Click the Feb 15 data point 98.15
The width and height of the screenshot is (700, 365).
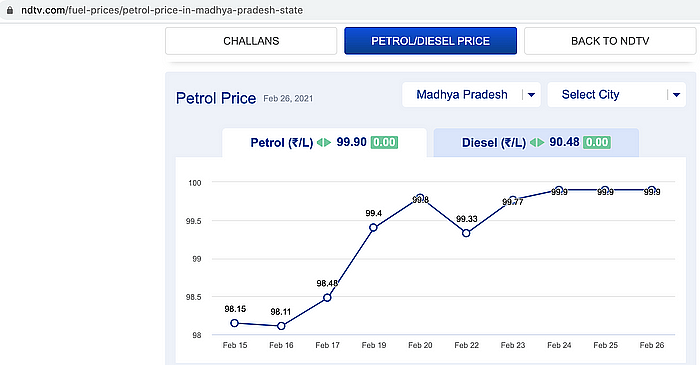(234, 323)
